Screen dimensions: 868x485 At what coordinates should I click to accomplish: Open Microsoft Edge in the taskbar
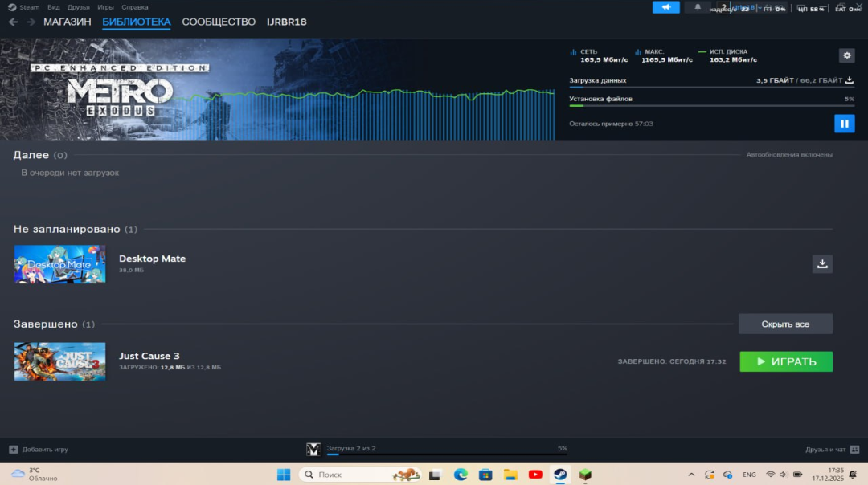tap(461, 475)
